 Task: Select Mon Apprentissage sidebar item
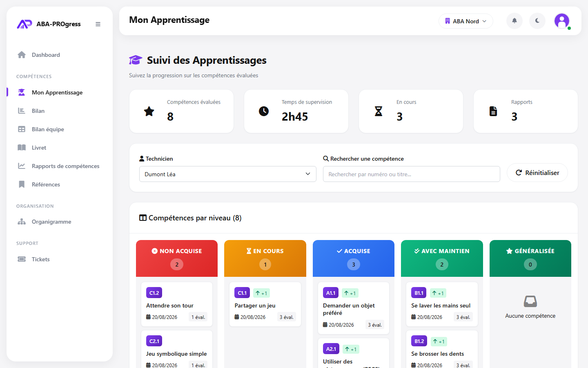60,92
